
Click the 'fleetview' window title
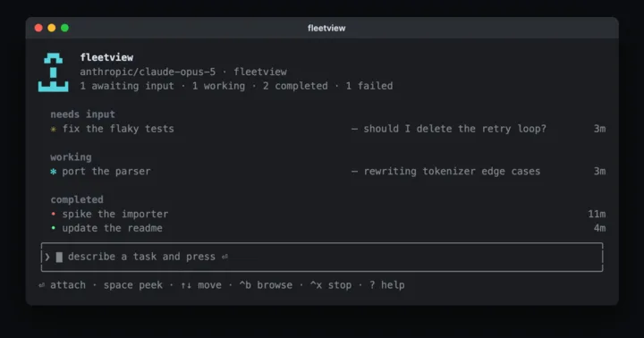click(326, 29)
